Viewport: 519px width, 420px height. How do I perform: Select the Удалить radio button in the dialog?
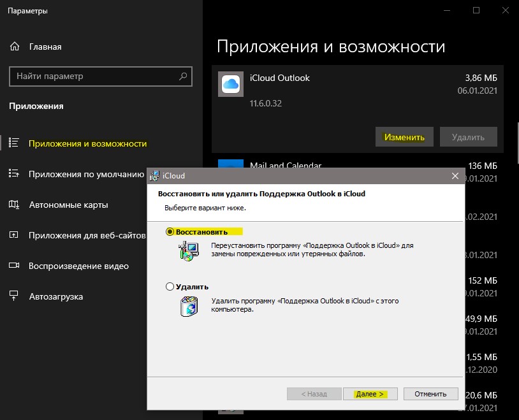coord(170,286)
